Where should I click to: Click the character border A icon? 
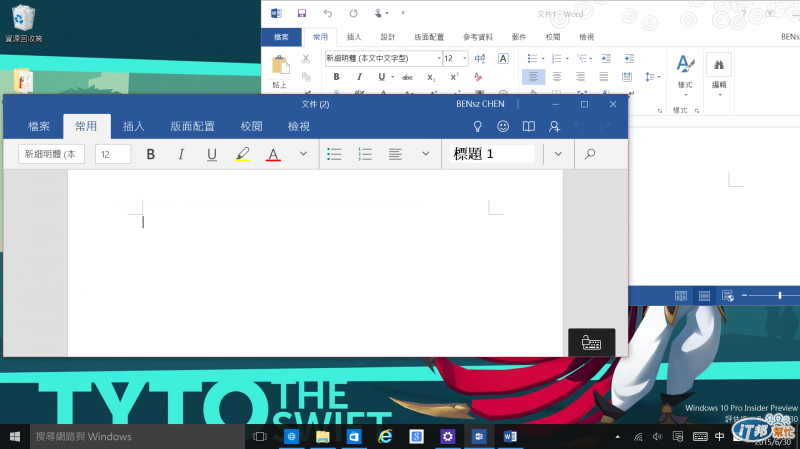tap(503, 59)
